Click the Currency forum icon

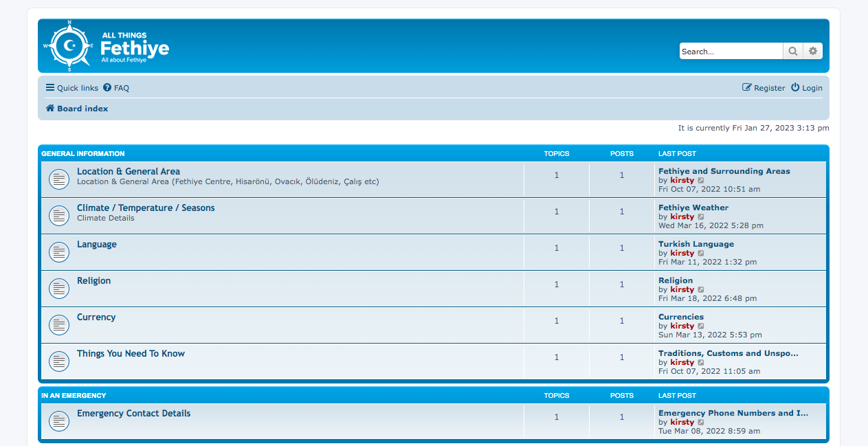(x=59, y=325)
